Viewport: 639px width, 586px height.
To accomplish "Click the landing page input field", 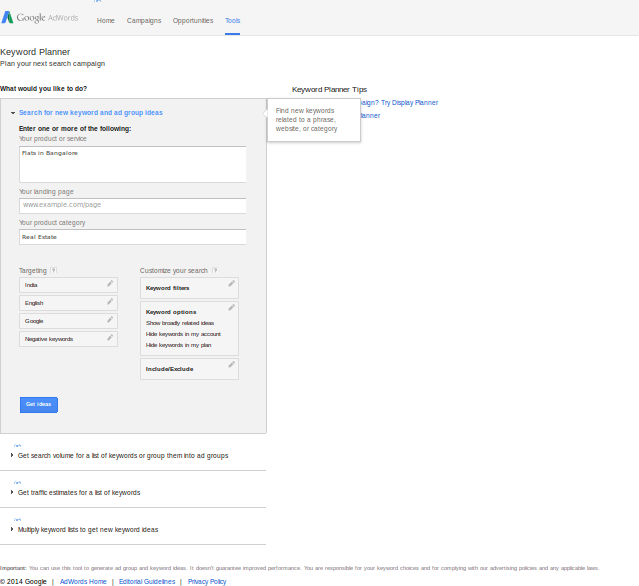I will click(133, 205).
